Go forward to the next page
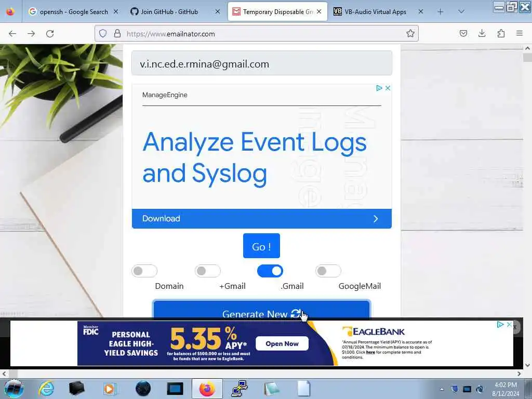 click(31, 34)
